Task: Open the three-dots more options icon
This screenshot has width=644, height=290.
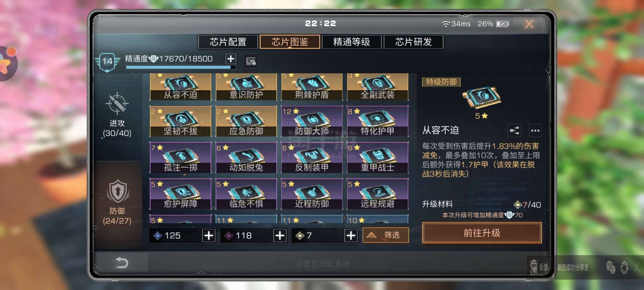Action: 535,131
